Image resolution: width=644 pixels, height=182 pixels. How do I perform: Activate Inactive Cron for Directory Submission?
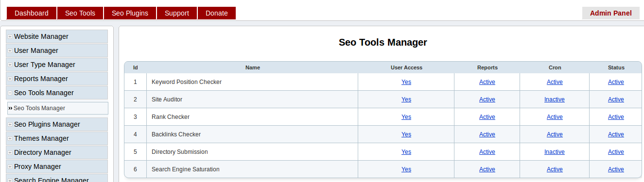555,152
